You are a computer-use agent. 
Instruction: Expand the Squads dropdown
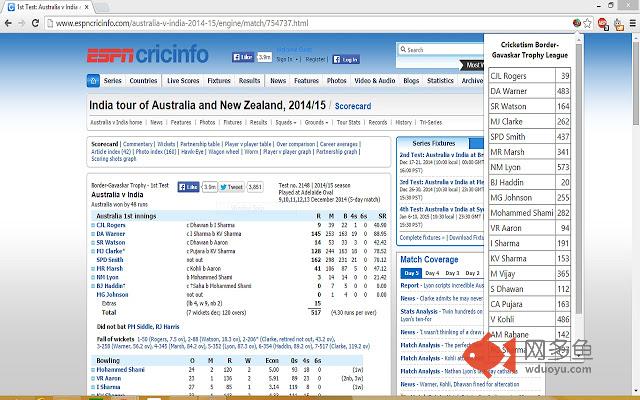point(286,122)
